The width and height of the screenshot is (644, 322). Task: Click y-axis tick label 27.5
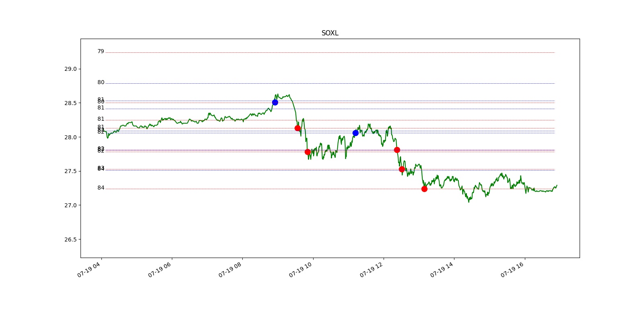(70, 171)
